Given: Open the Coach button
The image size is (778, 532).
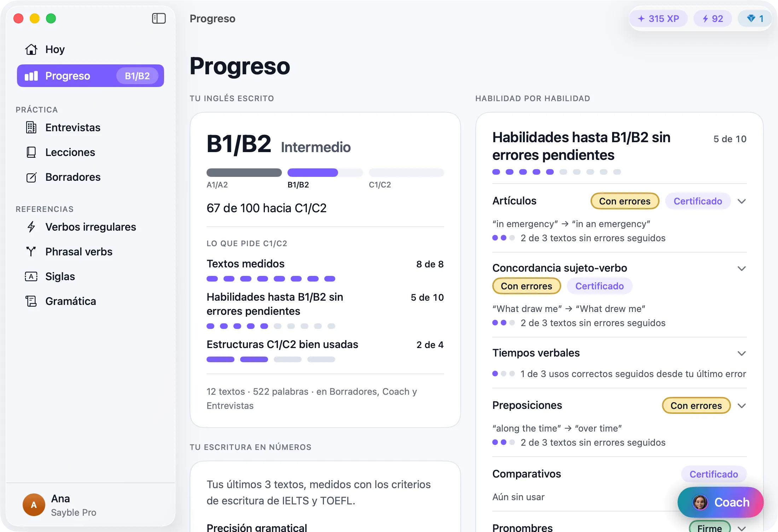Looking at the screenshot, I should pyautogui.click(x=720, y=502).
